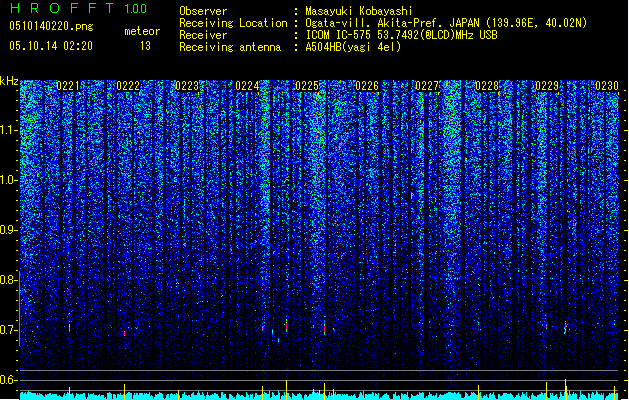Click the ICOM IC-575 receiver text

pyautogui.click(x=402, y=35)
